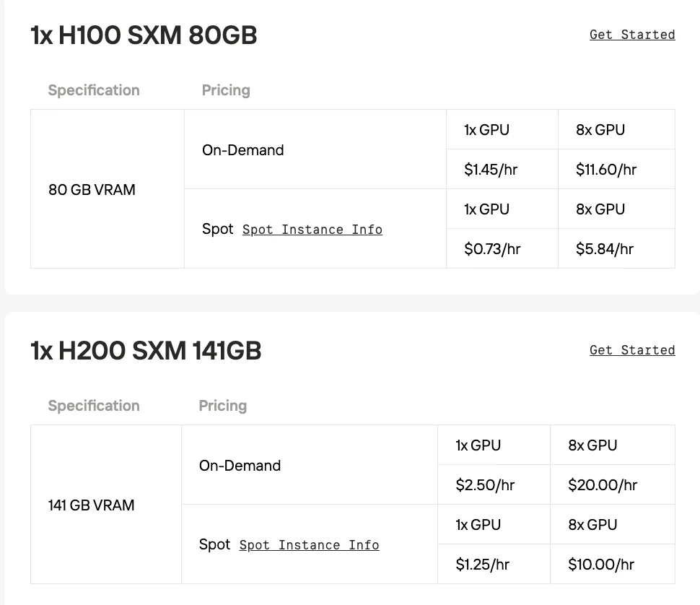This screenshot has width=700, height=605.
Task: Click the On-Demand label in H100 table
Action: point(243,150)
